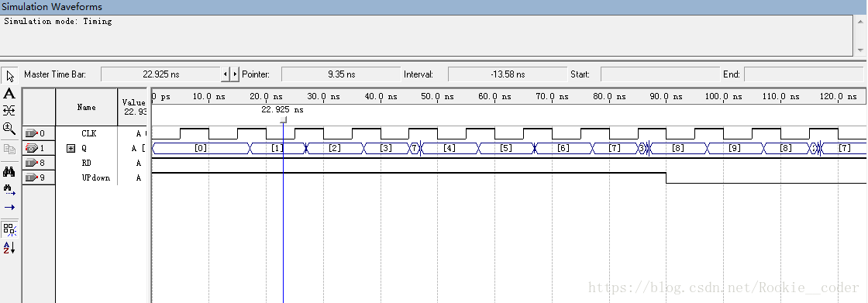Click the Interval value field

point(508,74)
